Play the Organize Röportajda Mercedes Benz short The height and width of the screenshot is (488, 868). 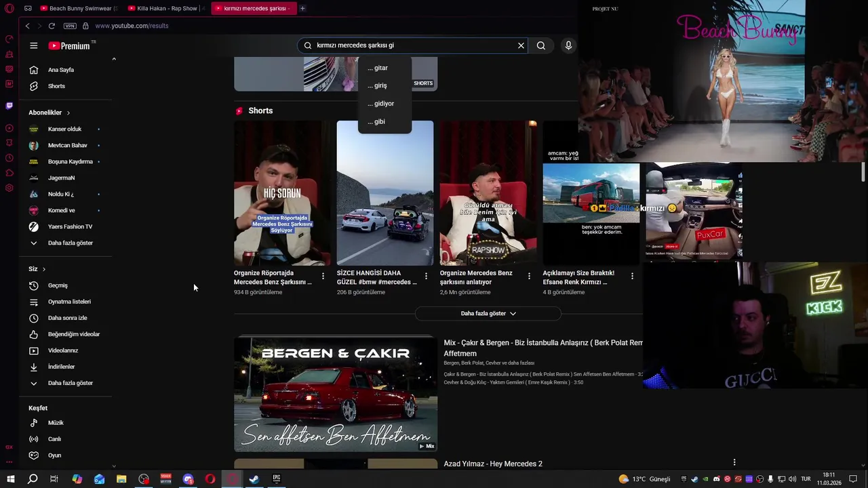click(x=282, y=193)
